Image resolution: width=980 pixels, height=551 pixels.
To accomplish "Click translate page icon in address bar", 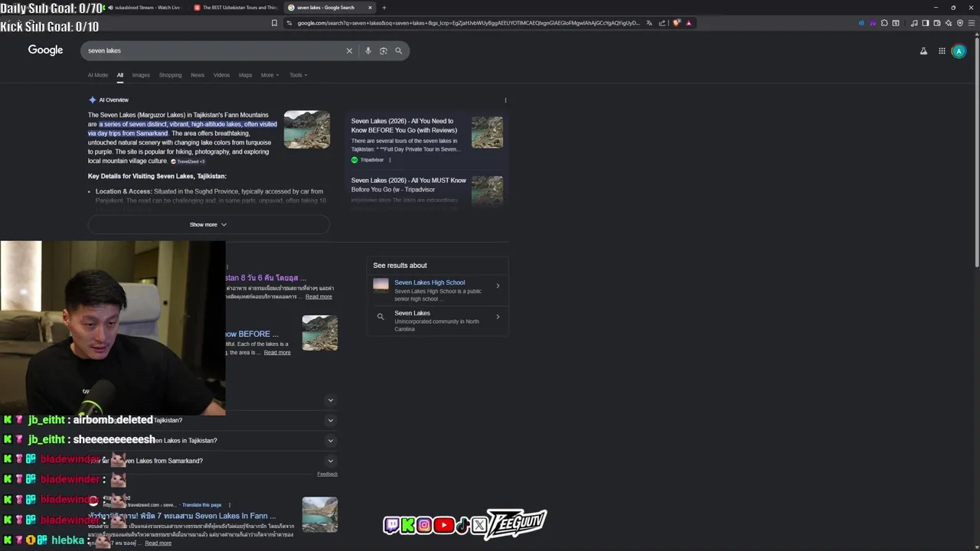I will 649,23.
